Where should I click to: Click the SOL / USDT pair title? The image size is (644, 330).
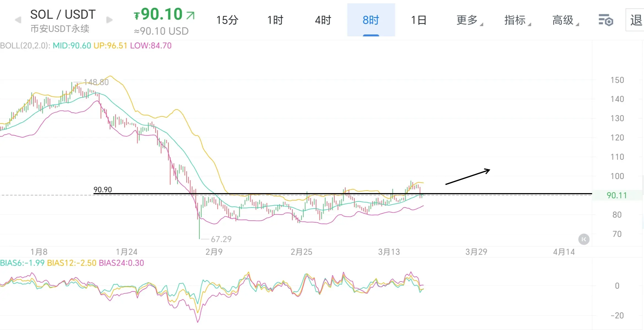63,14
